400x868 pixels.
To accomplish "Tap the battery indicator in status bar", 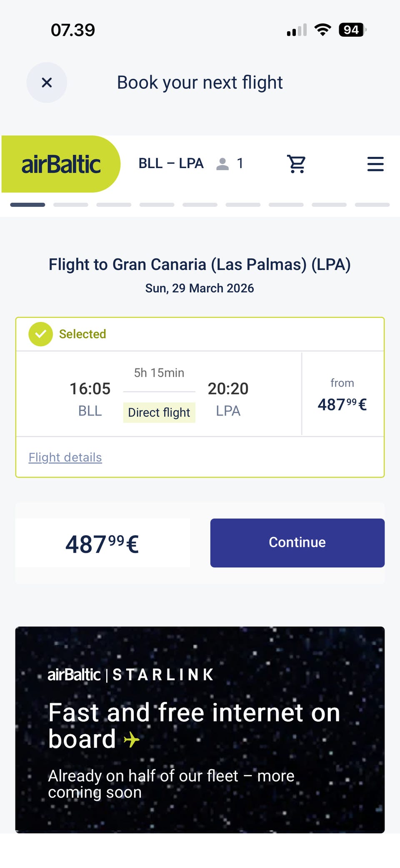I will tap(352, 30).
